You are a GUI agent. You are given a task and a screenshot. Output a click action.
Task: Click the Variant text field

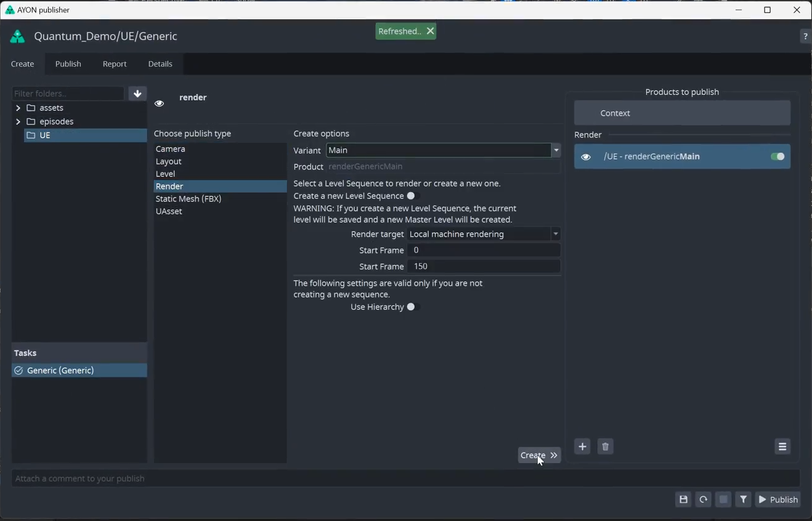click(439, 150)
